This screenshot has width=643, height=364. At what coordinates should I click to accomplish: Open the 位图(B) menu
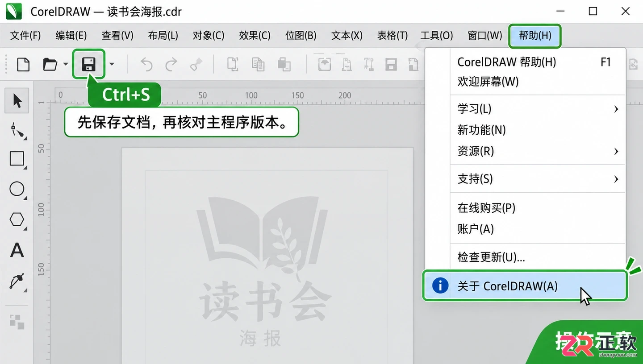click(301, 36)
